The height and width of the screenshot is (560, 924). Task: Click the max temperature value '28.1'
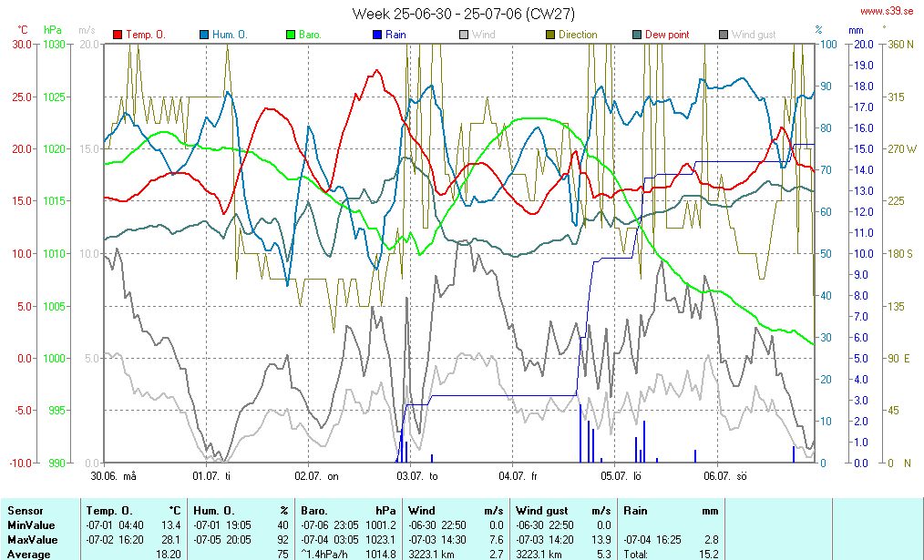pyautogui.click(x=171, y=540)
